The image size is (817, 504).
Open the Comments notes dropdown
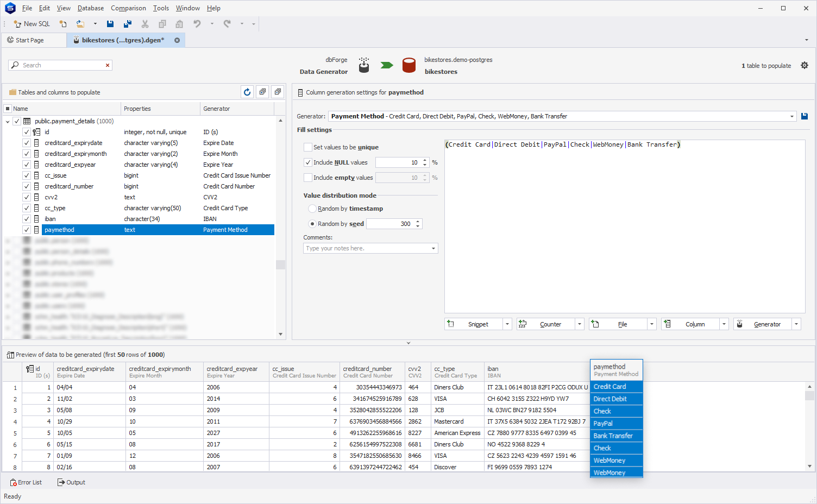433,248
